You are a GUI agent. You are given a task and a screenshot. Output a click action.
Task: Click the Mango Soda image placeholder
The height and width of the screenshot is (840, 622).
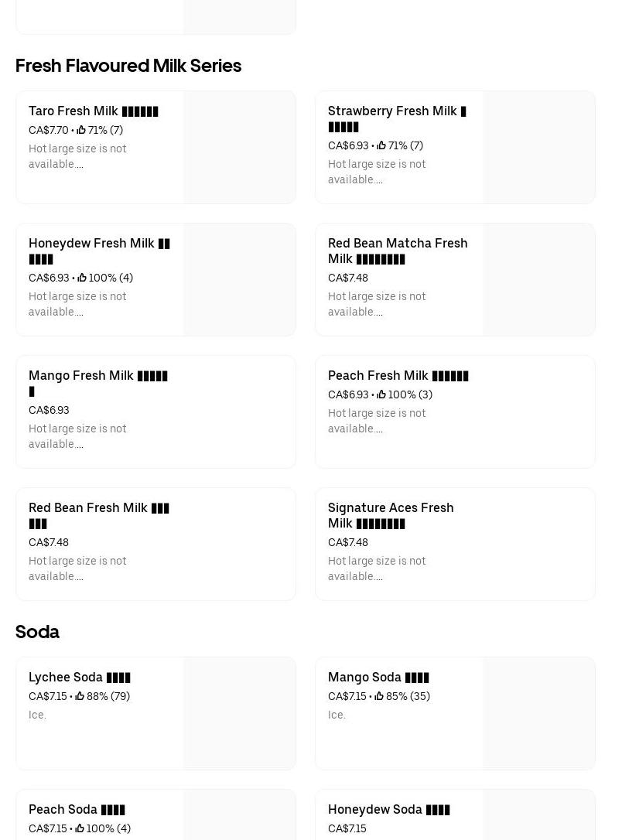(539, 714)
